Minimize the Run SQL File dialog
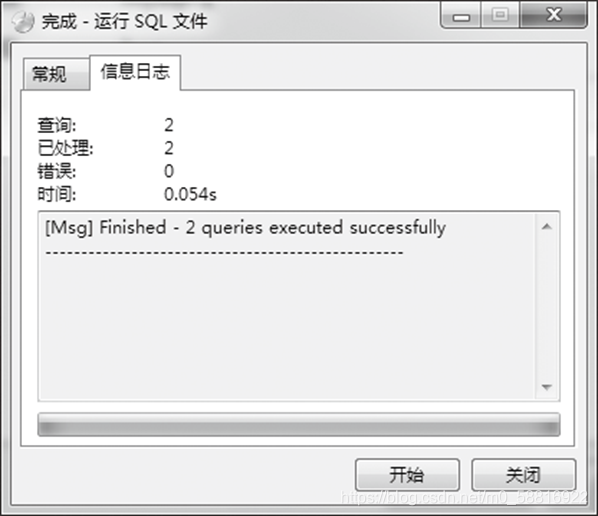The image size is (598, 516). click(x=461, y=15)
